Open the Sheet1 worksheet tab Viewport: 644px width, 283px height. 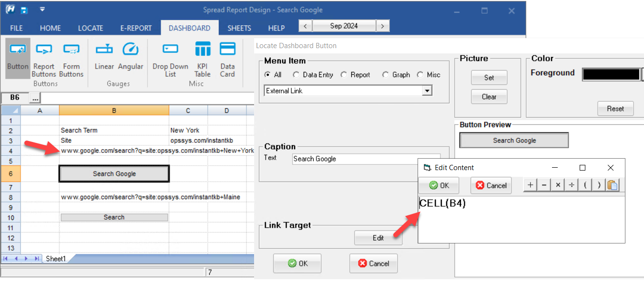tap(55, 259)
